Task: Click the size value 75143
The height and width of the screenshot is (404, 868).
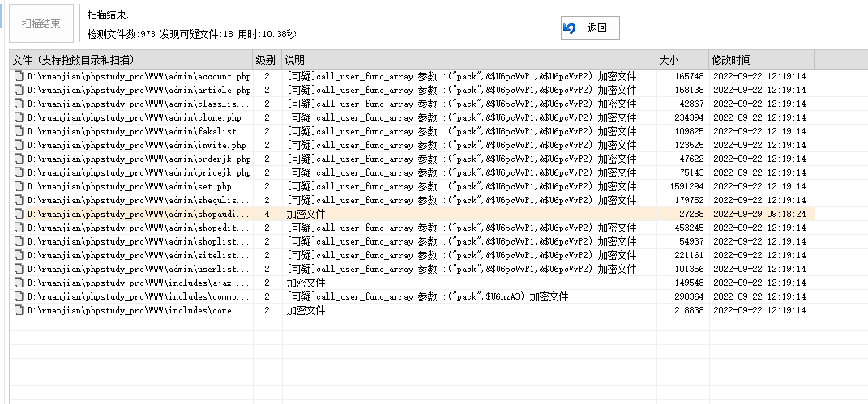Action: coord(691,173)
